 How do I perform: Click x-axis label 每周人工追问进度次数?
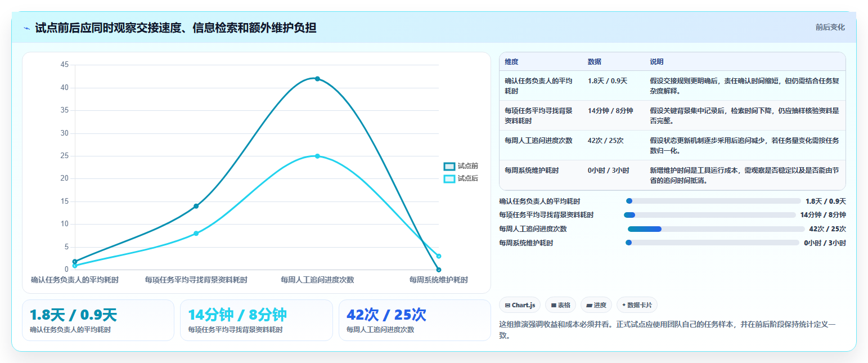pos(317,280)
